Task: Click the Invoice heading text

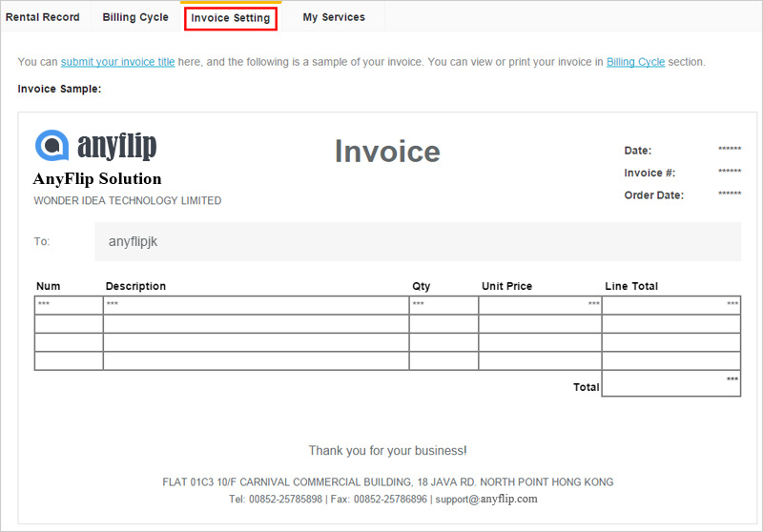Action: click(x=387, y=152)
